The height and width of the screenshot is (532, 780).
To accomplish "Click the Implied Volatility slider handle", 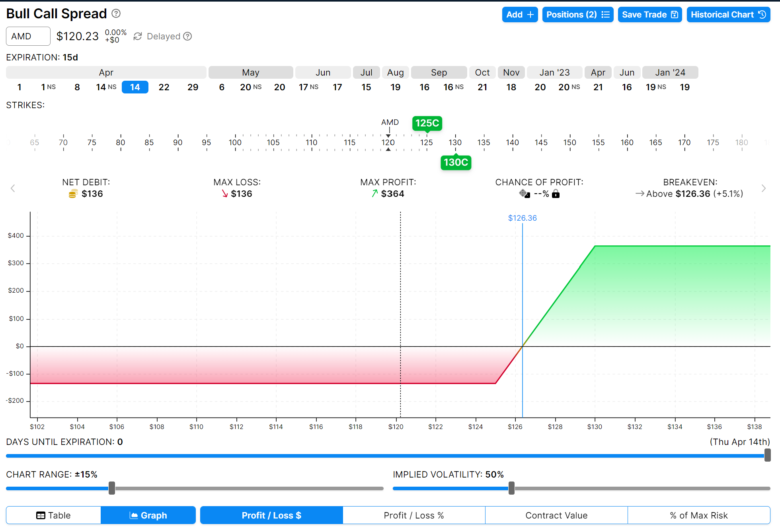I will (x=511, y=488).
